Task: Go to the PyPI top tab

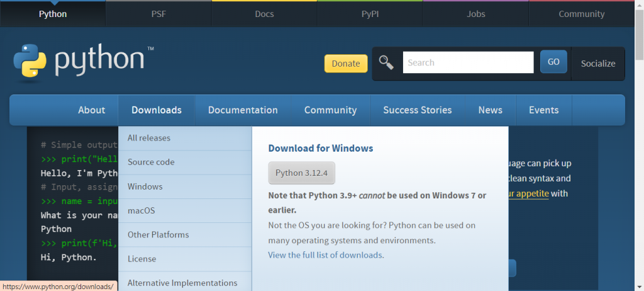Action: tap(370, 14)
